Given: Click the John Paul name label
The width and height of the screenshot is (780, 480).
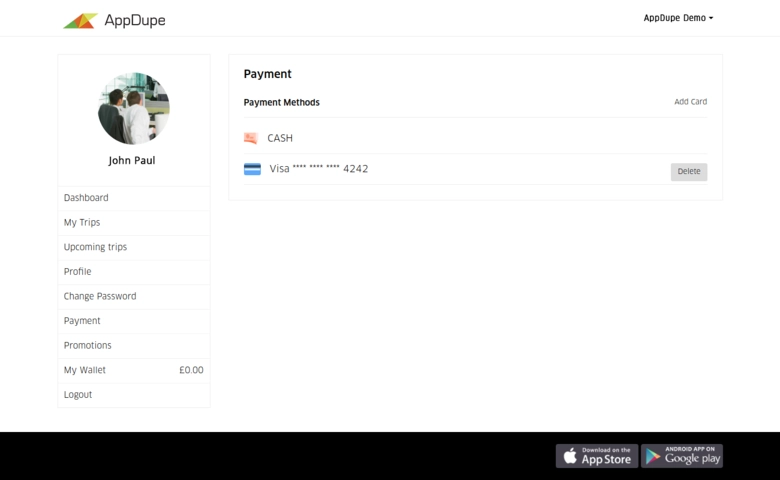Looking at the screenshot, I should pos(132,160).
